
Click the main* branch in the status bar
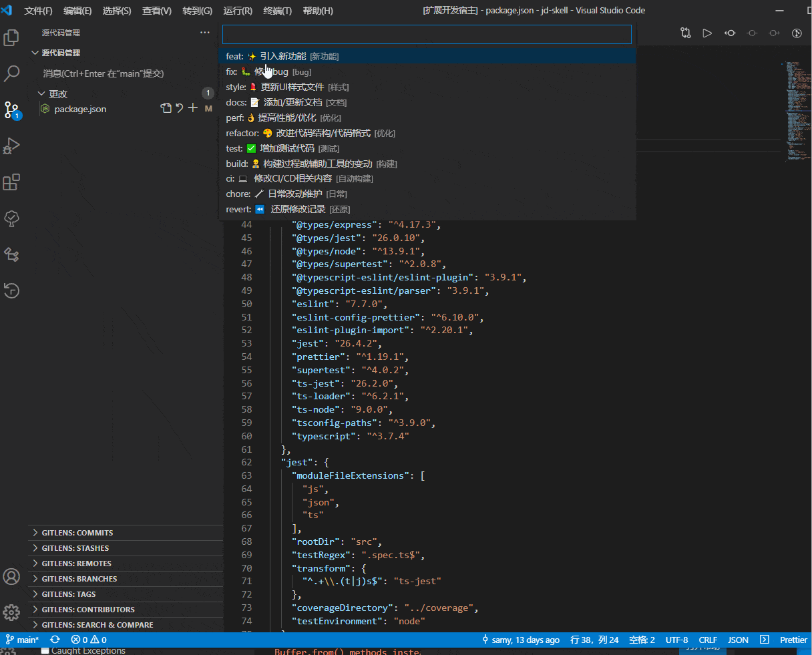[23, 640]
